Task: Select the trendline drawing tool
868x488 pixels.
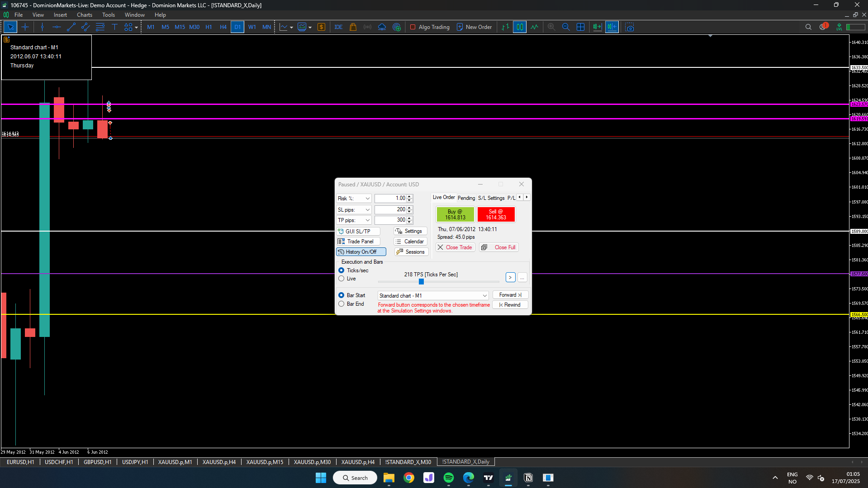Action: [x=71, y=27]
